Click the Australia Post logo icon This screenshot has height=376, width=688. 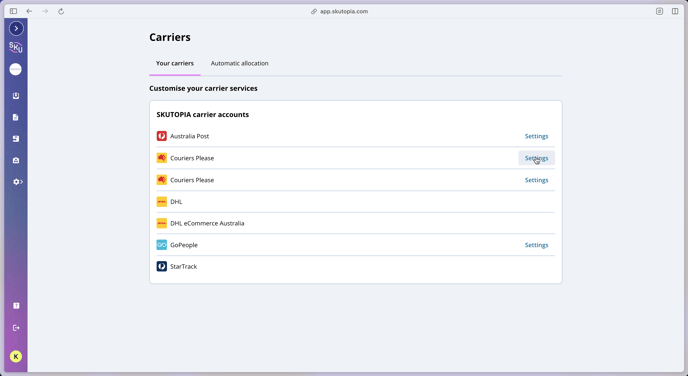(x=162, y=136)
